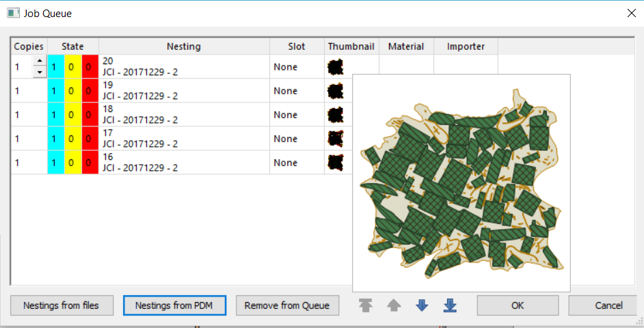Click the Copies column header
The image size is (644, 328).
coord(29,46)
